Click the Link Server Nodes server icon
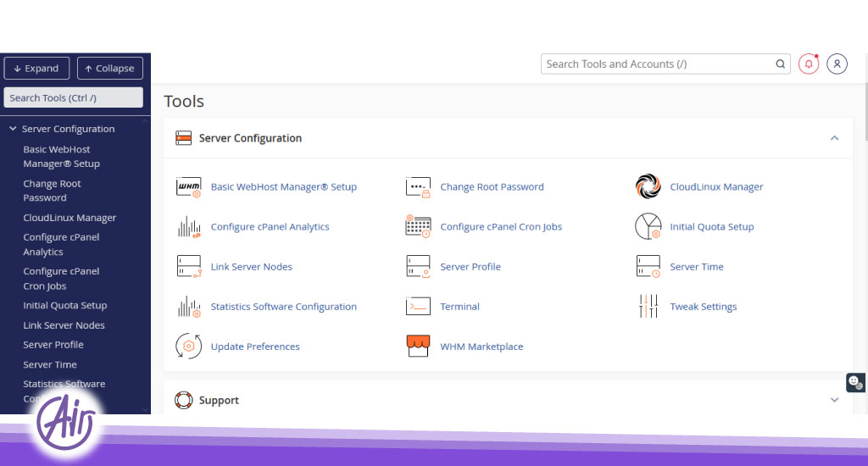 pyautogui.click(x=189, y=266)
